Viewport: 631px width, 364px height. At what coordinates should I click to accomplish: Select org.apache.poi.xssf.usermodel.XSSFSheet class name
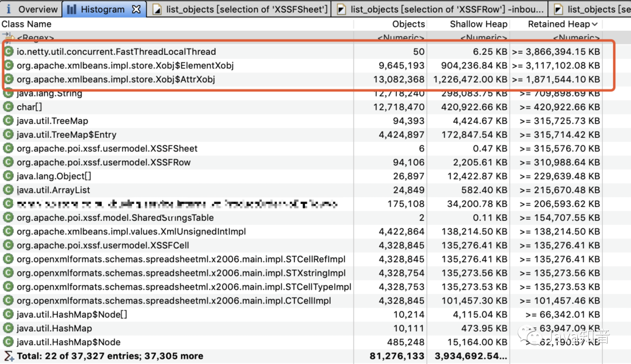[107, 148]
